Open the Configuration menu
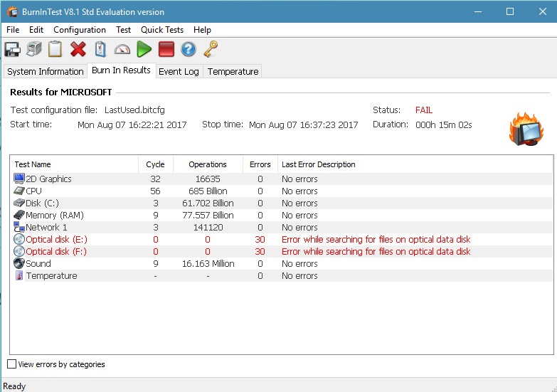Image resolution: width=557 pixels, height=392 pixels. click(80, 30)
